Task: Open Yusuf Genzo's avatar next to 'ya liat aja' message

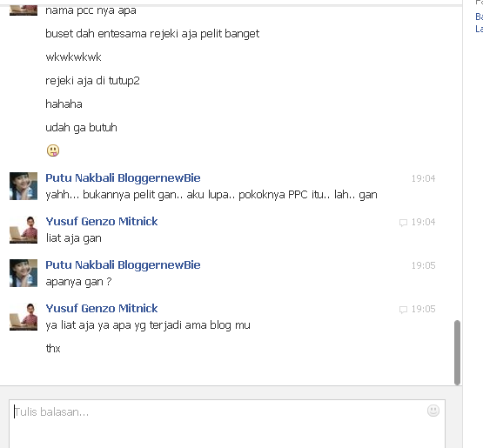Action: [23, 317]
